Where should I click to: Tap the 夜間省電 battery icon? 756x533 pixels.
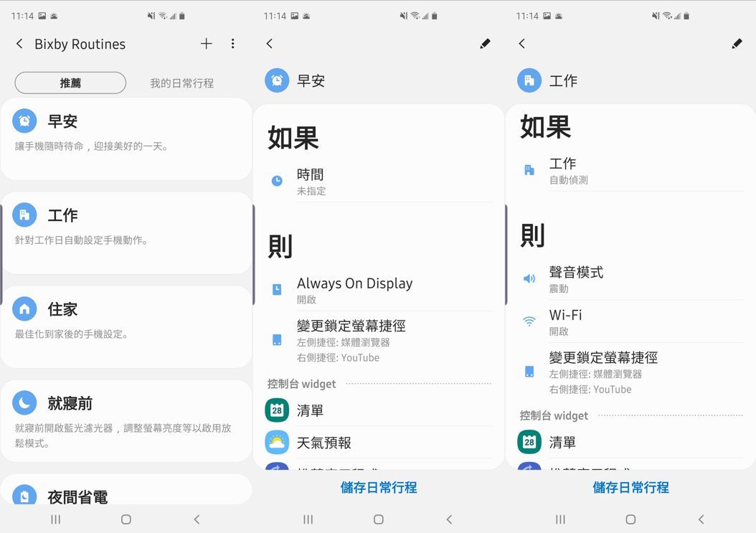[x=24, y=495]
